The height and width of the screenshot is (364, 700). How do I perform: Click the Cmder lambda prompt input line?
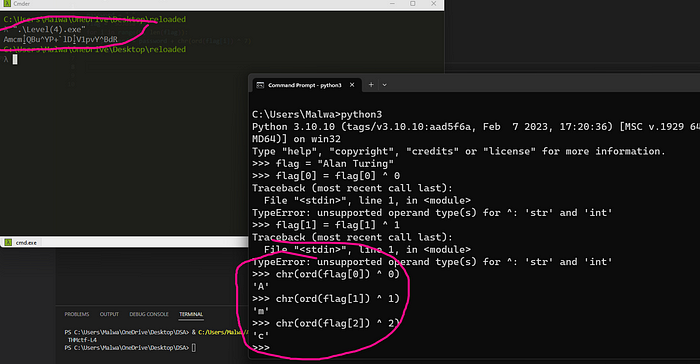(11, 59)
